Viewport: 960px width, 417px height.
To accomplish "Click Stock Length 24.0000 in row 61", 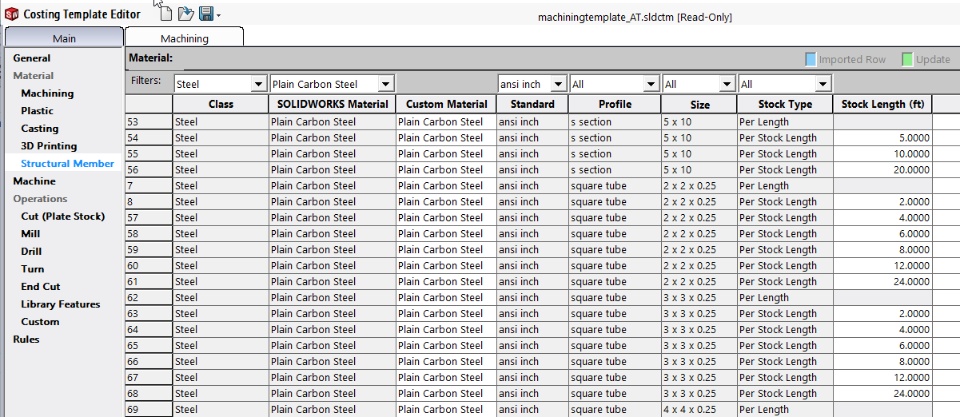I will pyautogui.click(x=882, y=282).
